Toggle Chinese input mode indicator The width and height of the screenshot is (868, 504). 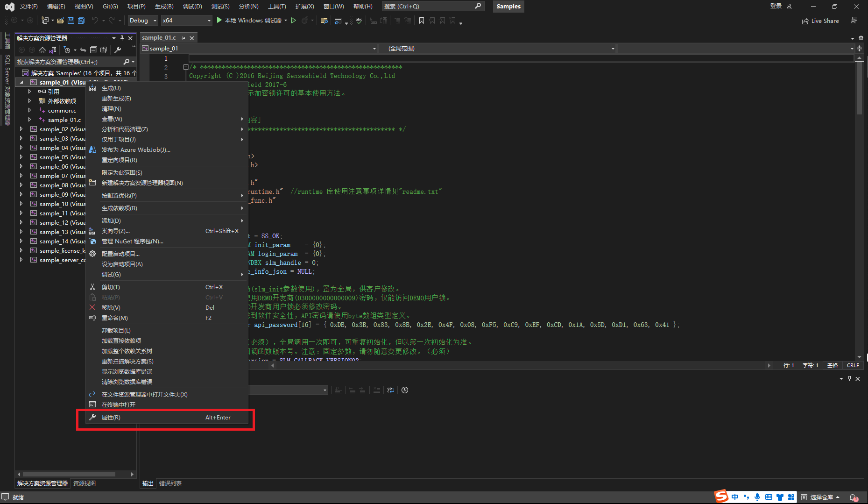(735, 497)
